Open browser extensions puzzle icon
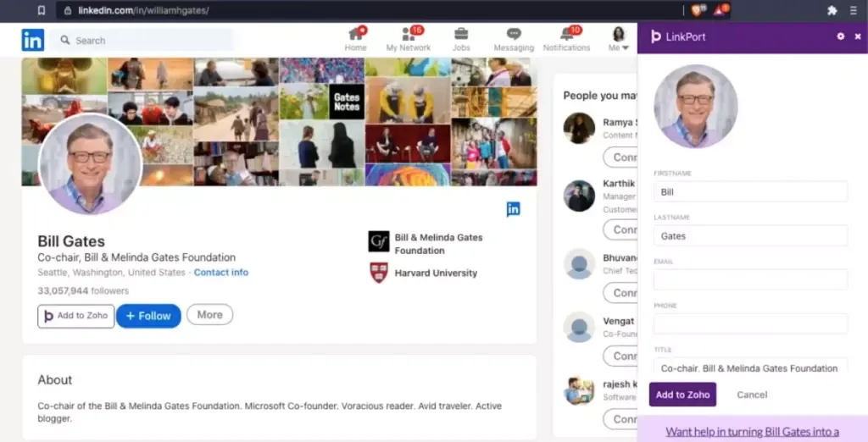 click(832, 11)
